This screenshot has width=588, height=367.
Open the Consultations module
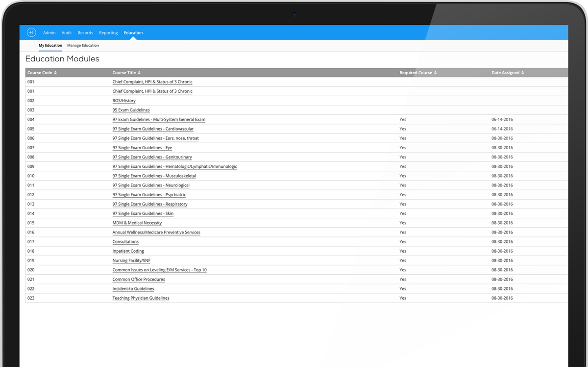point(125,241)
